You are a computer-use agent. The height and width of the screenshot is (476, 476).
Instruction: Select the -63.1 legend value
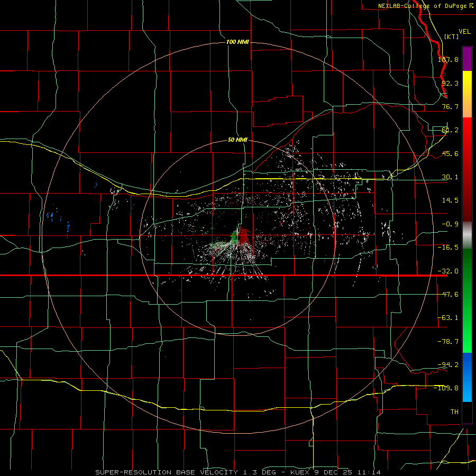(448, 318)
